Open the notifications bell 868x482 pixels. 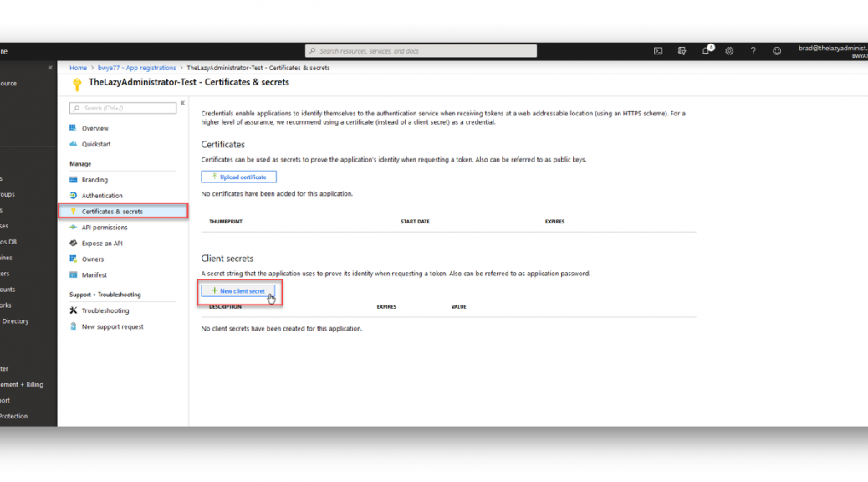706,50
